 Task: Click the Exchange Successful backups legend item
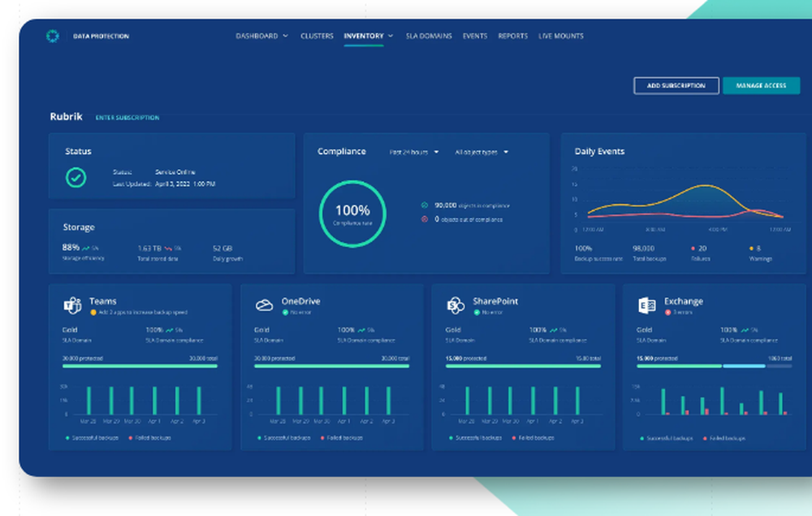click(x=667, y=438)
